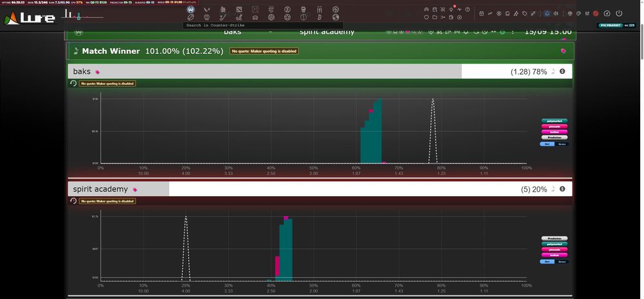The image size is (644, 299).
Task: Open the shield icon in toolbar
Action: pos(426,17)
